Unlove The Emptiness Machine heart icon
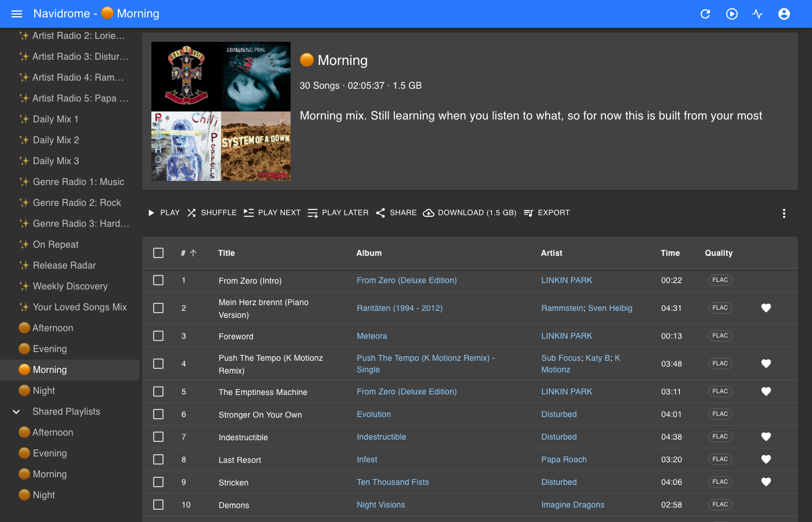This screenshot has width=812, height=522. [x=766, y=391]
